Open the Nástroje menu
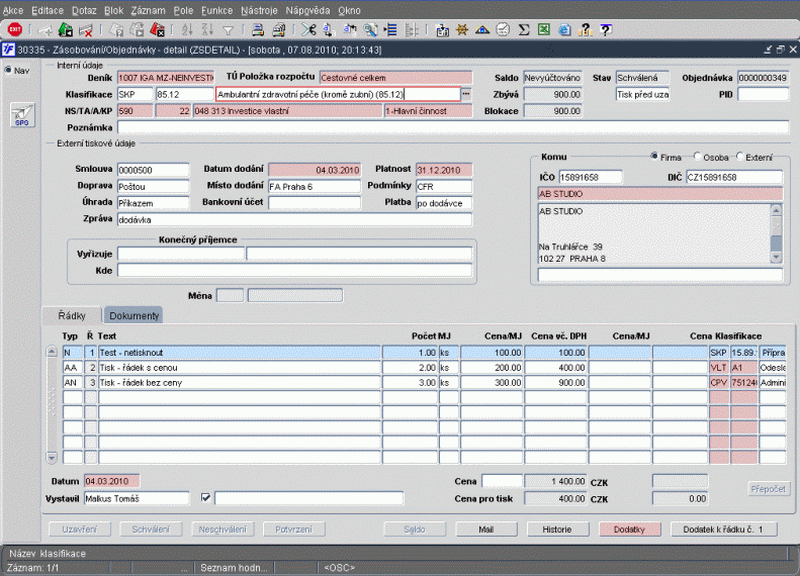The height and width of the screenshot is (576, 800). coord(259,10)
